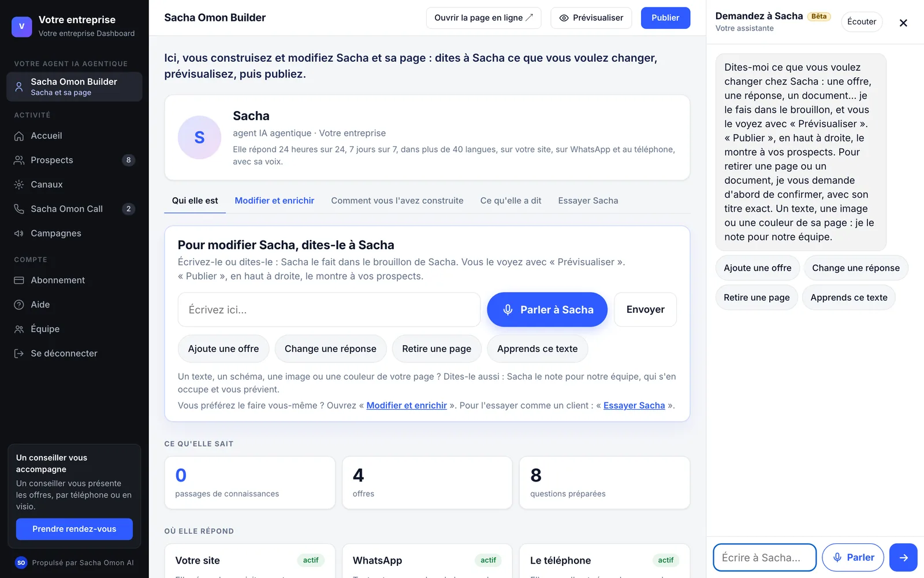Viewport: 924px width, 578px height.
Task: Click the WhatsApp channel card
Action: [x=427, y=561]
